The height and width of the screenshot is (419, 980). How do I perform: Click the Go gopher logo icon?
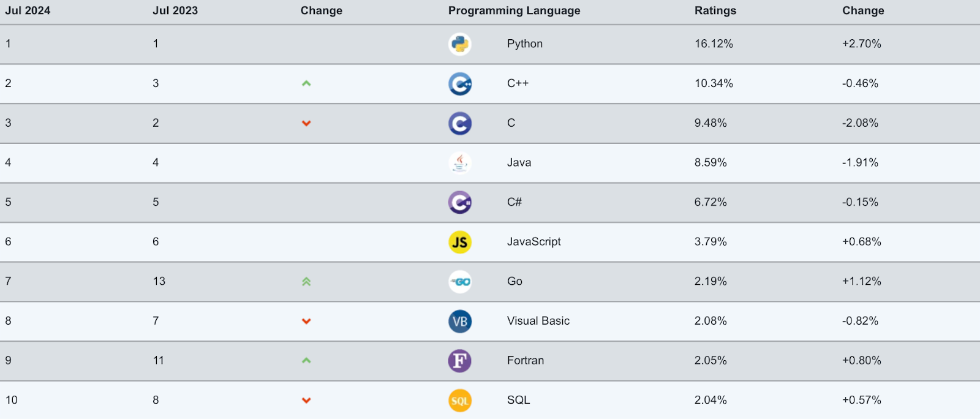click(460, 282)
